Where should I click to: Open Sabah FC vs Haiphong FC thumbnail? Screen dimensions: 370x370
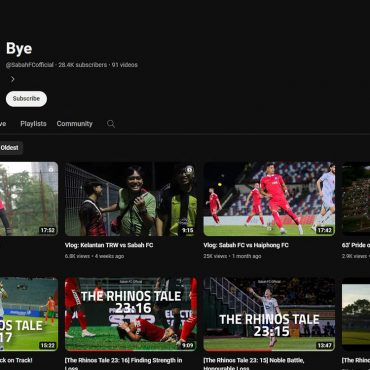click(269, 199)
